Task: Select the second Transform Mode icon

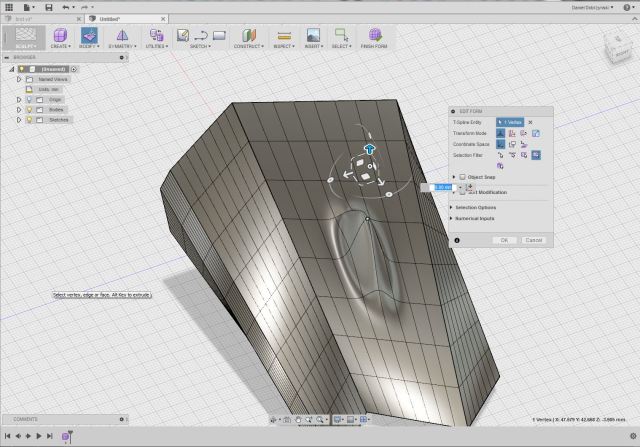Action: (x=512, y=133)
